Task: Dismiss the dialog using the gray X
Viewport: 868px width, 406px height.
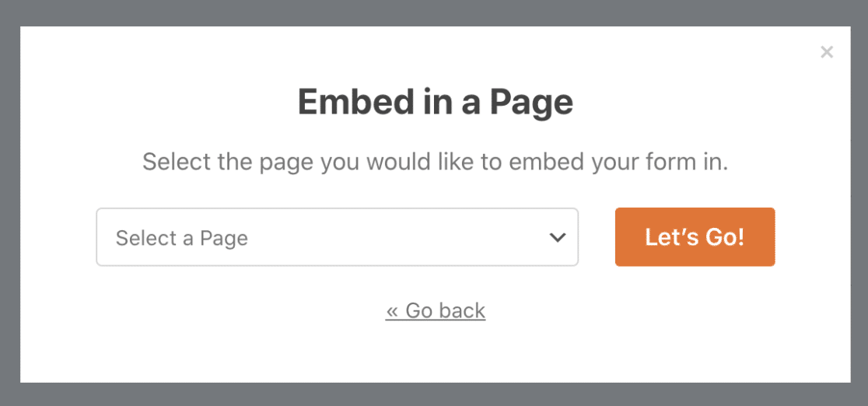Action: [827, 52]
